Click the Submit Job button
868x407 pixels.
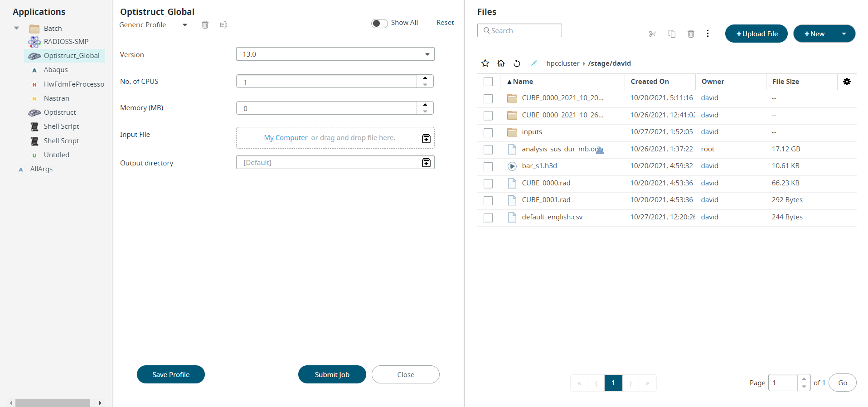point(332,374)
